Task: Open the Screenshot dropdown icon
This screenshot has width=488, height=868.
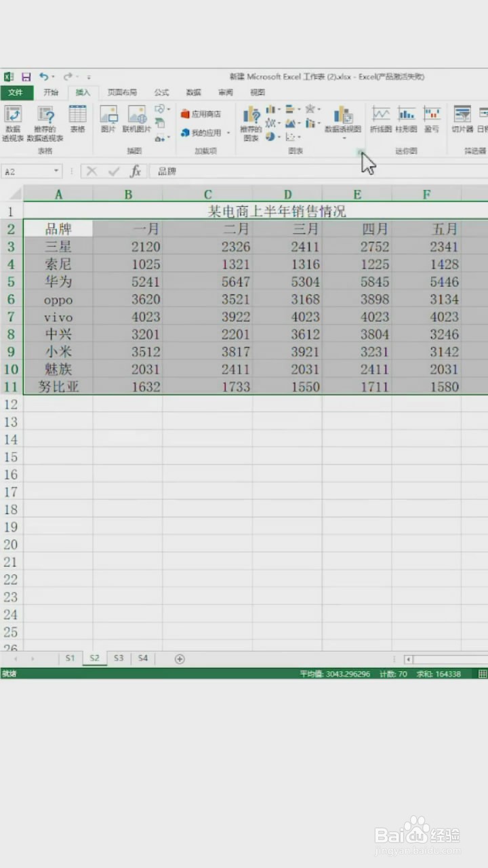Action: [161, 138]
